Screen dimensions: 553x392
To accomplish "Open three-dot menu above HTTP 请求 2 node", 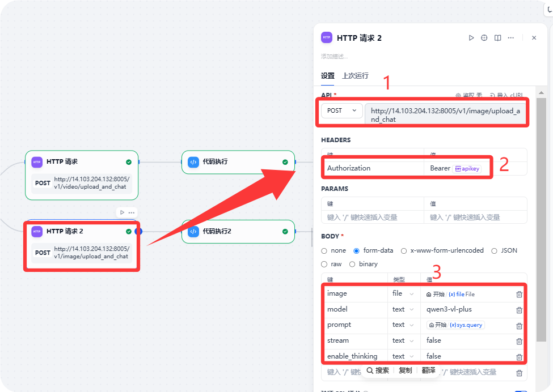I will click(132, 212).
